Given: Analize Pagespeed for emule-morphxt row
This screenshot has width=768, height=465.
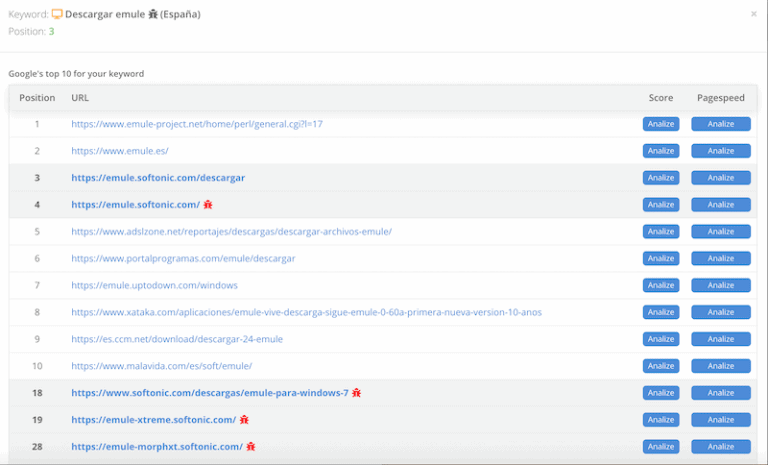Looking at the screenshot, I should point(721,447).
